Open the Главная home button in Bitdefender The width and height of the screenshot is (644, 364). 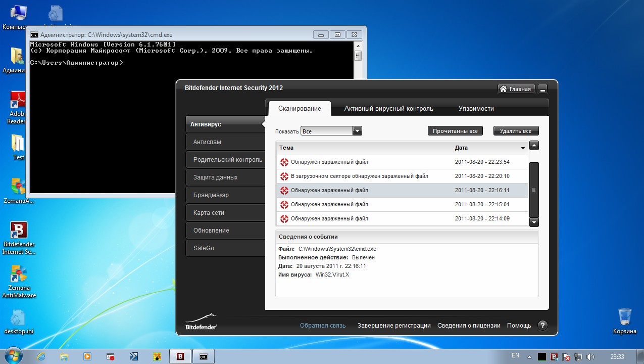[516, 89]
